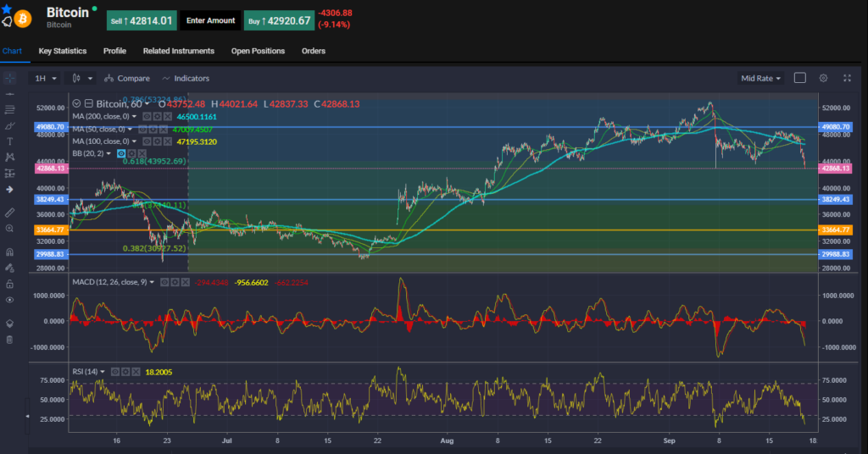
Task: Toggle MA 200 visibility eye
Action: tap(147, 117)
